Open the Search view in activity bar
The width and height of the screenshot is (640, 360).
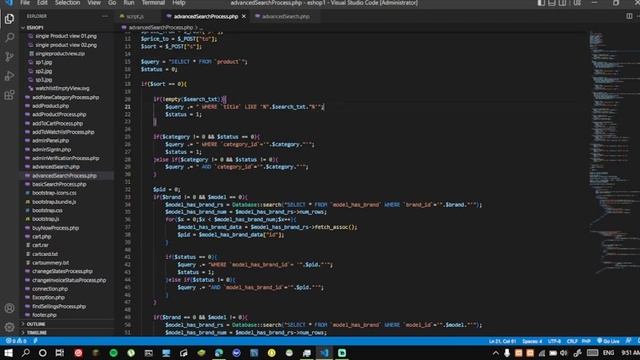click(9, 38)
